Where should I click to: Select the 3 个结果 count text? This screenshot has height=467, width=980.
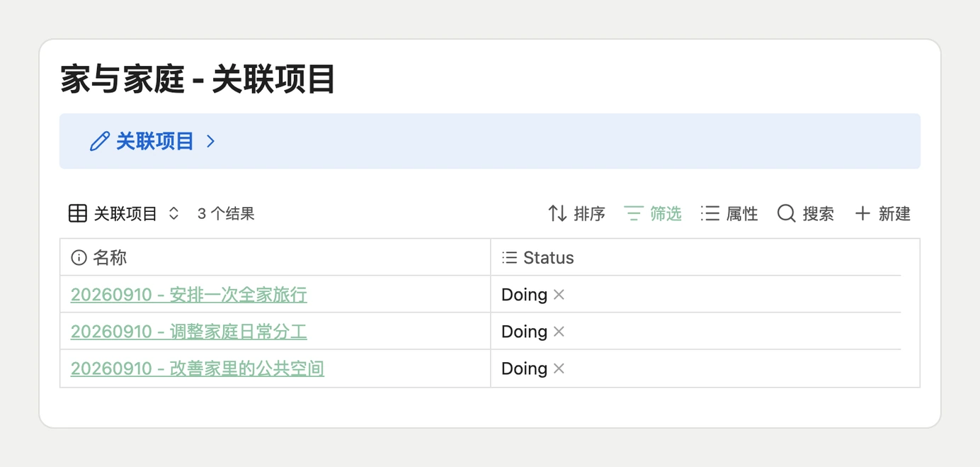[226, 213]
